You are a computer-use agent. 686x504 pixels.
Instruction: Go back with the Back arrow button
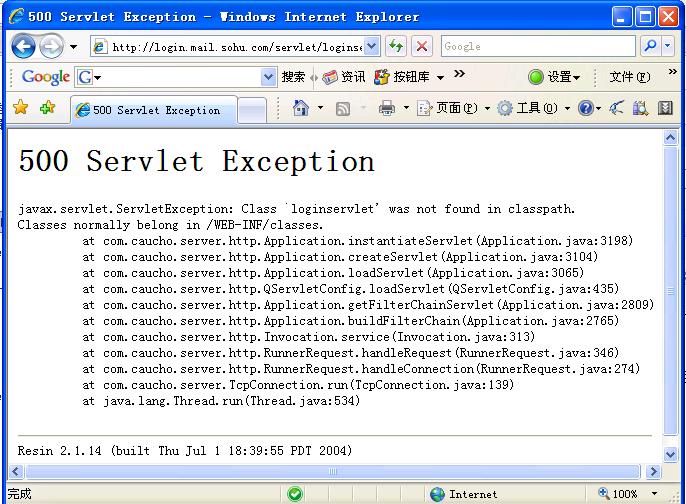pos(23,46)
